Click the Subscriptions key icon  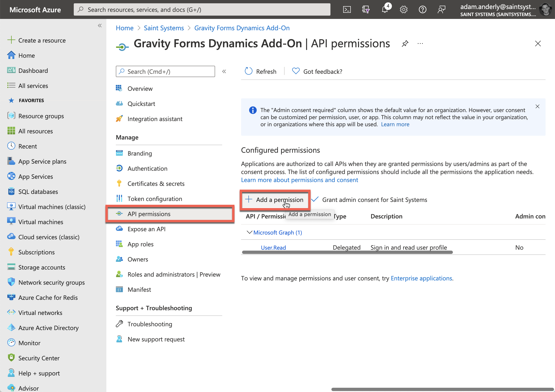[x=11, y=252]
